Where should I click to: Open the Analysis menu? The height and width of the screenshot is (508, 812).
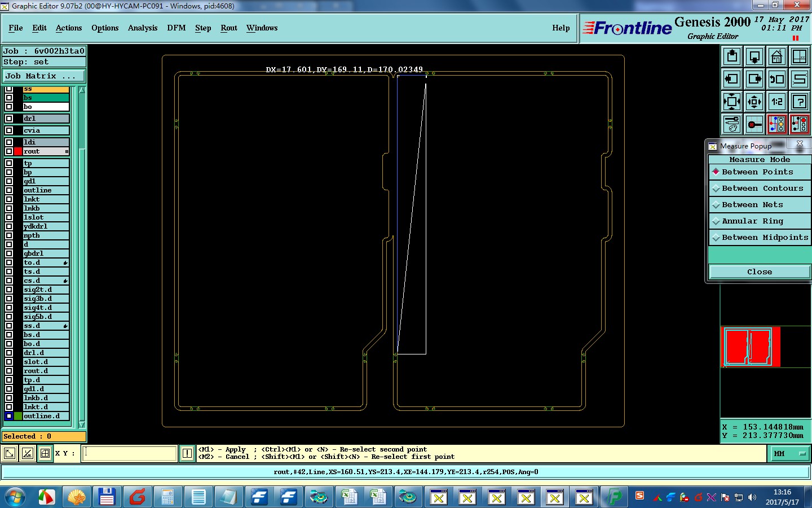tap(143, 28)
